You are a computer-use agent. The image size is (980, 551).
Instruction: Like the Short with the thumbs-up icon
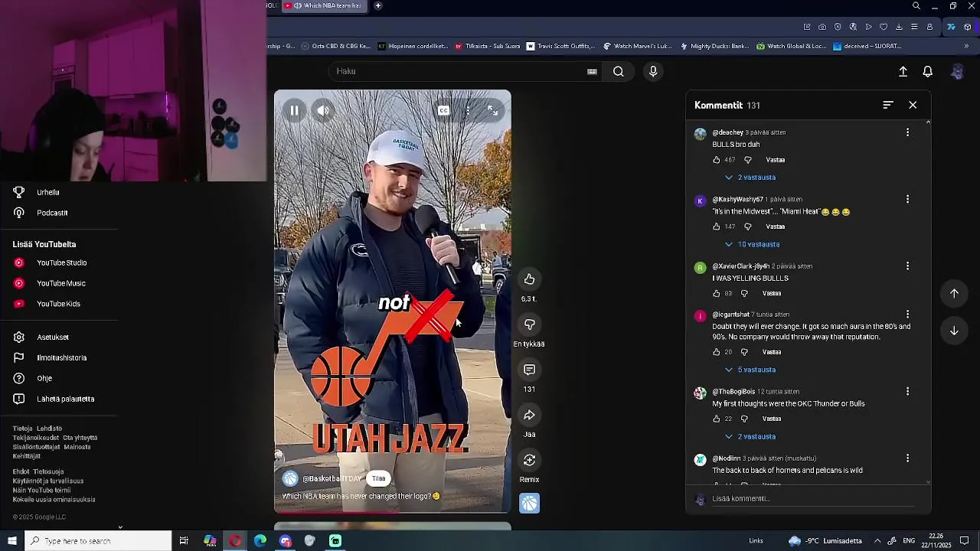point(529,279)
